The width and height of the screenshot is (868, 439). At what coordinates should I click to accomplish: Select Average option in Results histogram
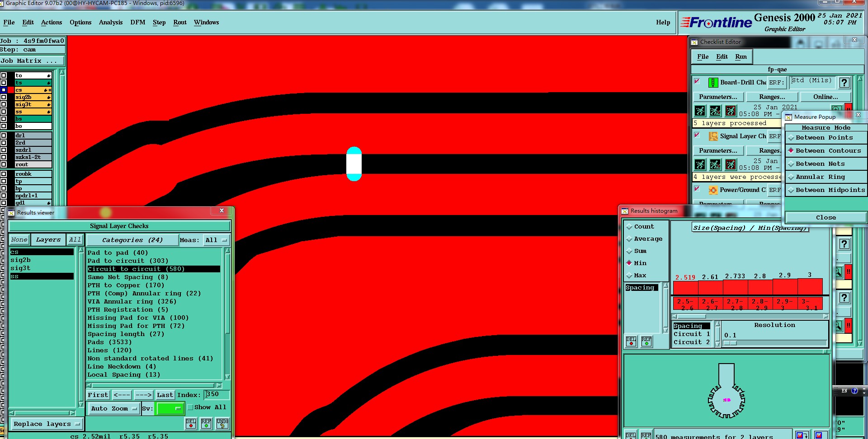(644, 239)
